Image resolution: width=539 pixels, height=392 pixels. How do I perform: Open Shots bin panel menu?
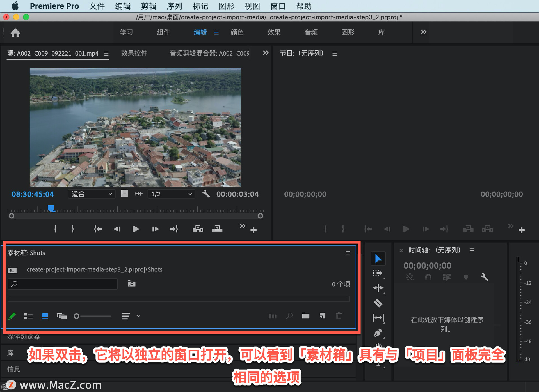point(348,253)
